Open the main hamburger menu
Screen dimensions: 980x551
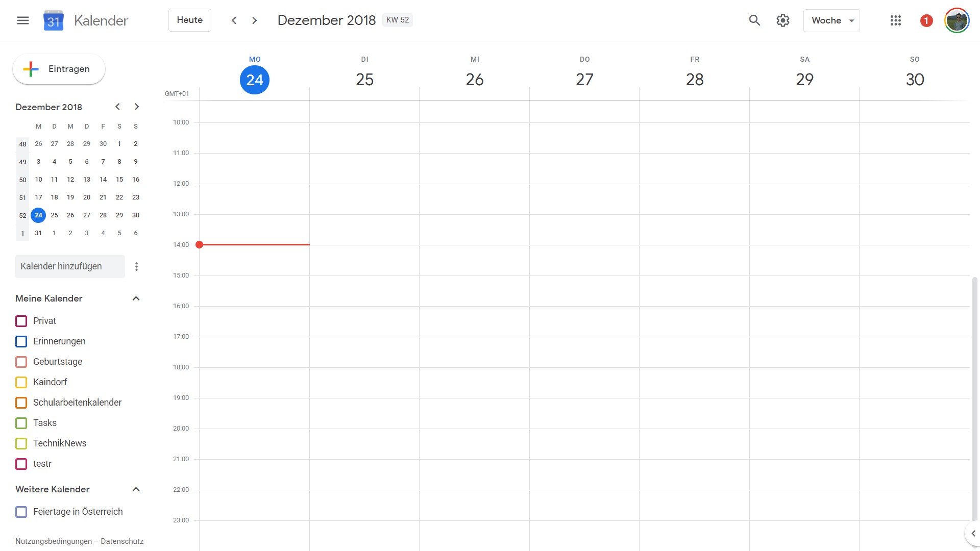pyautogui.click(x=22, y=20)
